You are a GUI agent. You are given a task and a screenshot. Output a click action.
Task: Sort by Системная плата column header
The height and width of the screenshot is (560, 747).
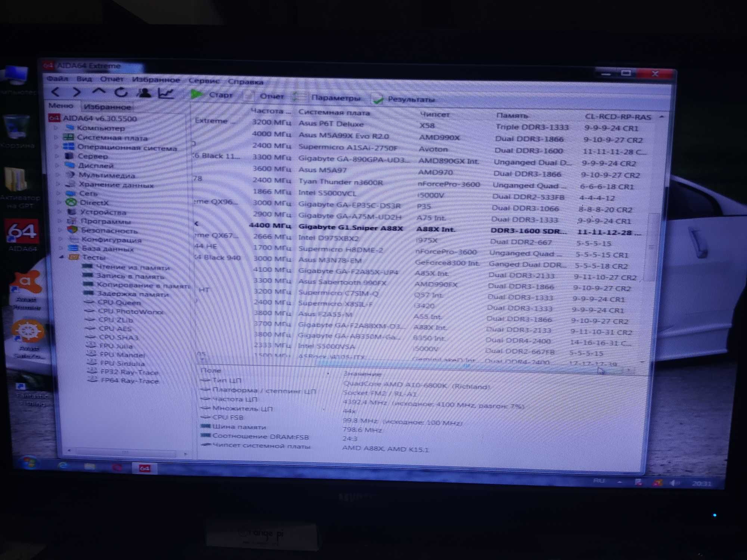[x=334, y=112]
